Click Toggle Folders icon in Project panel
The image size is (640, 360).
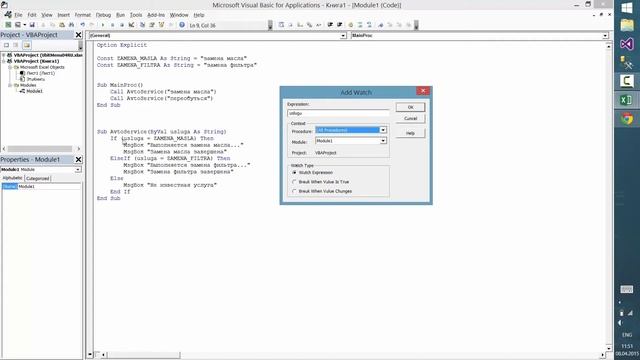(27, 45)
